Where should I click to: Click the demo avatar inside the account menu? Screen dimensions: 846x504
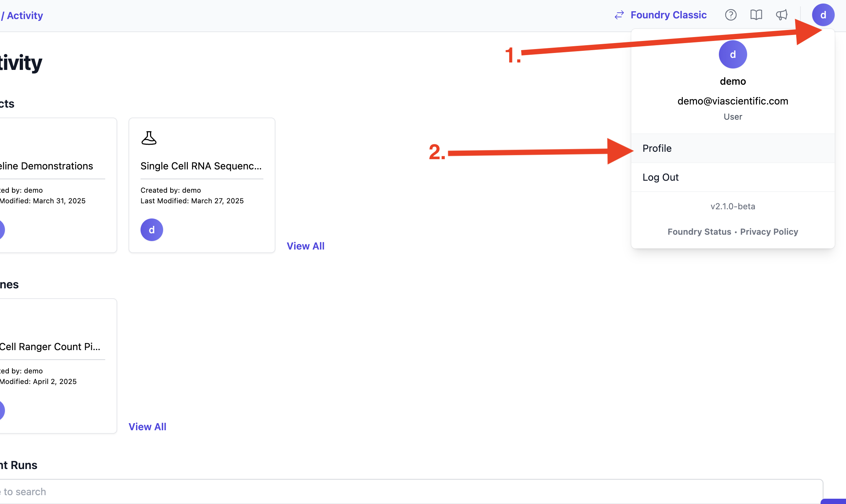733,54
